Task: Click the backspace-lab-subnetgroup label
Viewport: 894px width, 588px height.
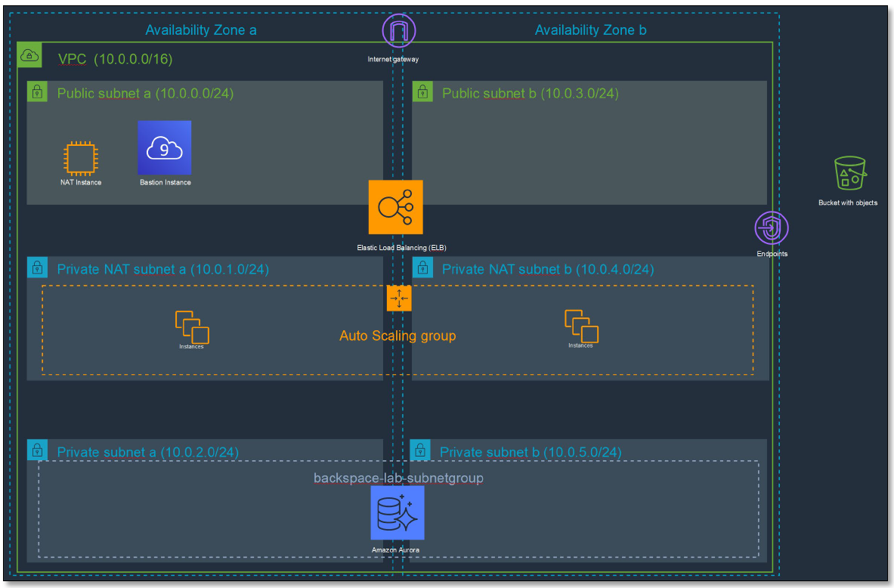Action: tap(398, 478)
